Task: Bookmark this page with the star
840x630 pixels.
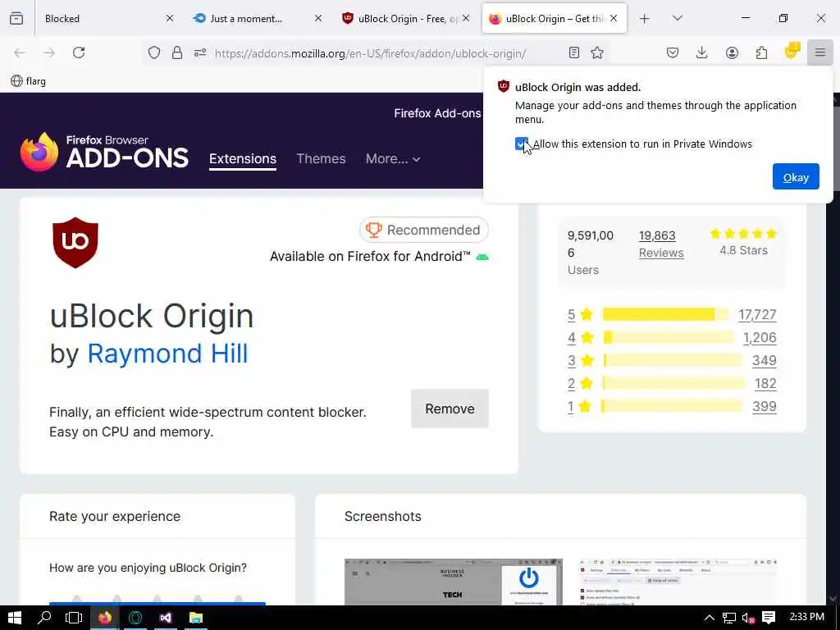Action: tap(597, 52)
